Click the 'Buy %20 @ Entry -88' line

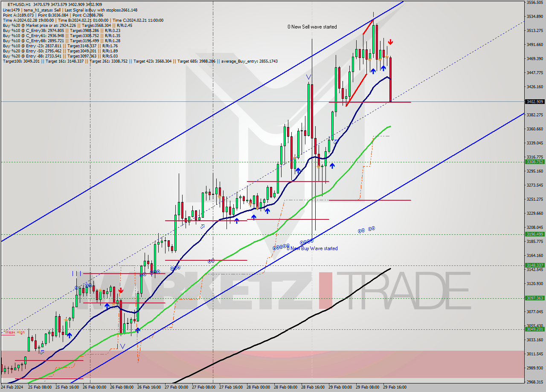[x=60, y=56]
